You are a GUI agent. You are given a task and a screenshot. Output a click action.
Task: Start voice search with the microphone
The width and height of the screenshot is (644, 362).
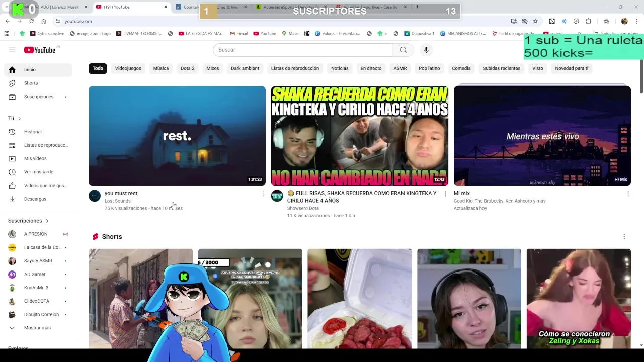tap(426, 50)
